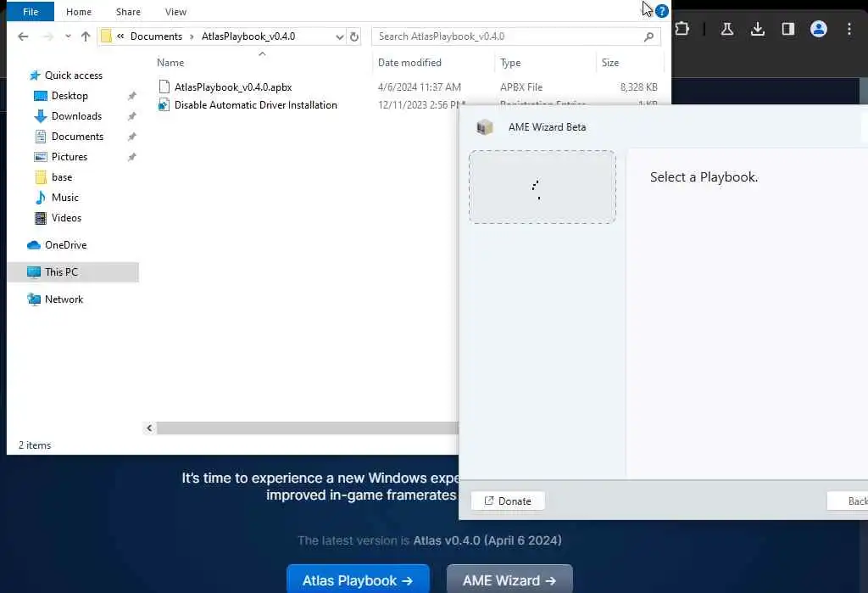Open the File tab in Explorer
This screenshot has width=868, height=593.
(x=31, y=12)
